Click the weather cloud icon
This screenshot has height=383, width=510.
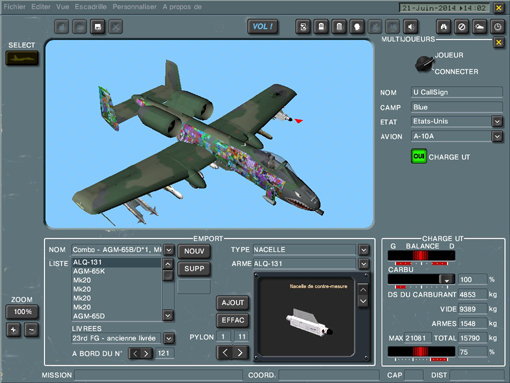coord(480,27)
